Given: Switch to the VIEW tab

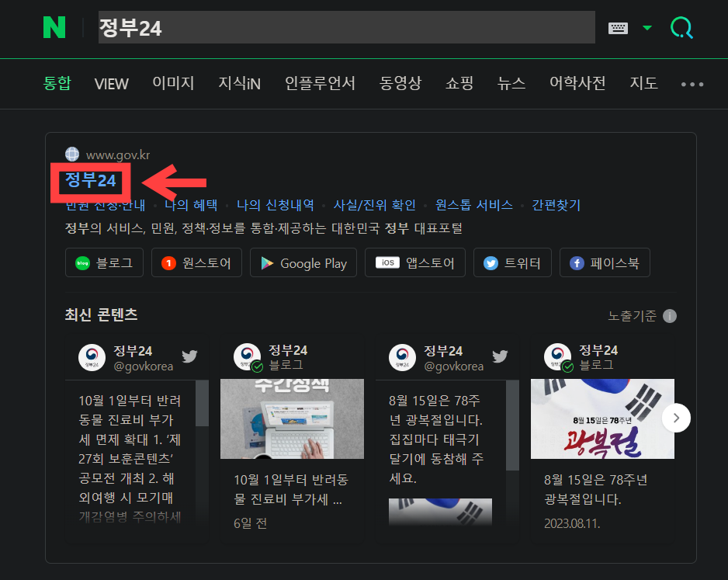Looking at the screenshot, I should click(112, 84).
